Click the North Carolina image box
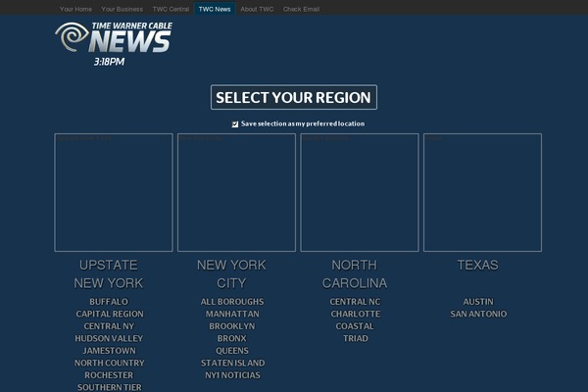Image resolution: width=588 pixels, height=392 pixels. [360, 192]
